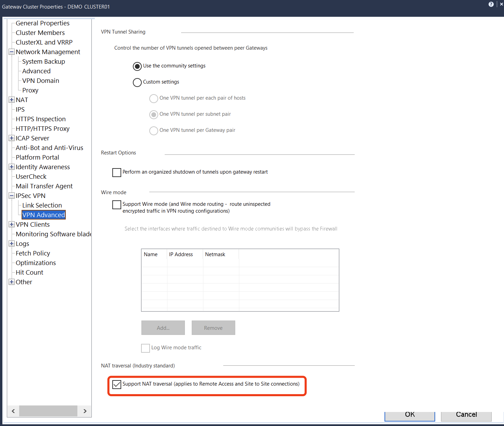Choose One VPN tunnel per Gateway pair

pos(153,130)
